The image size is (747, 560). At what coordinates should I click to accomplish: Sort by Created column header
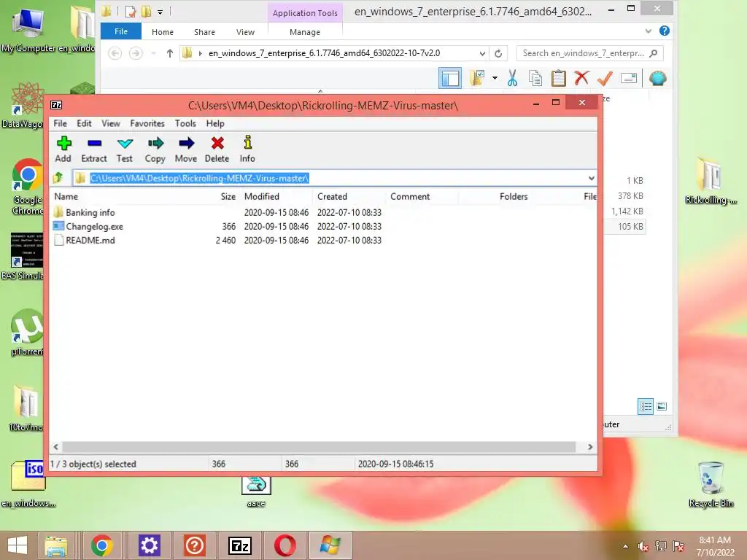point(332,196)
